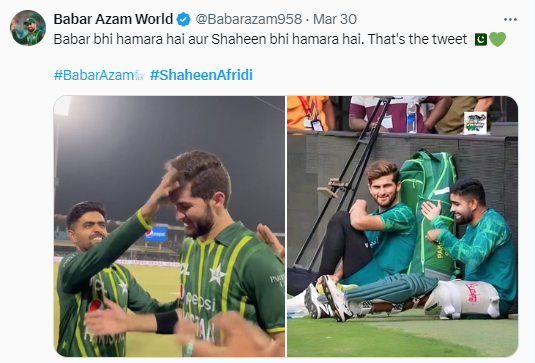
Task: Open the left stadium photo of players
Action: [169, 227]
